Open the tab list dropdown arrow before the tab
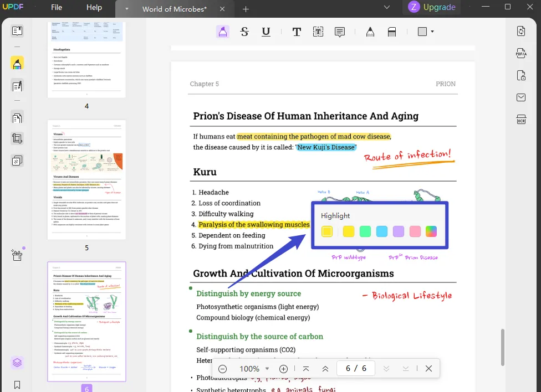 [x=126, y=9]
